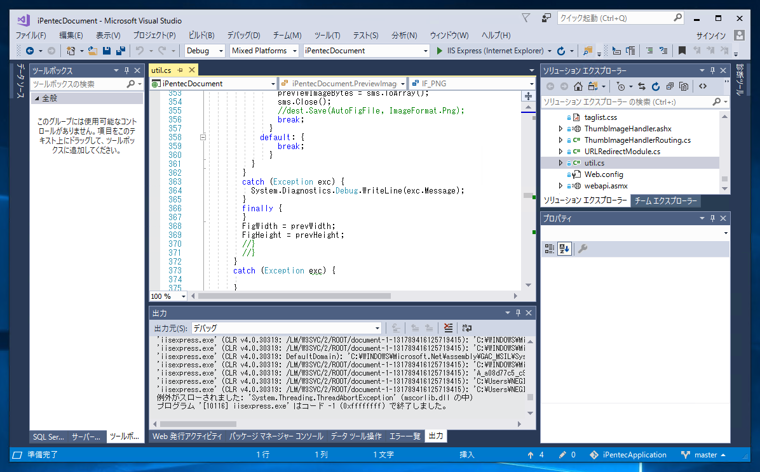The width and height of the screenshot is (760, 472).
Task: Refresh the Solution Explorer tree
Action: pyautogui.click(x=656, y=86)
